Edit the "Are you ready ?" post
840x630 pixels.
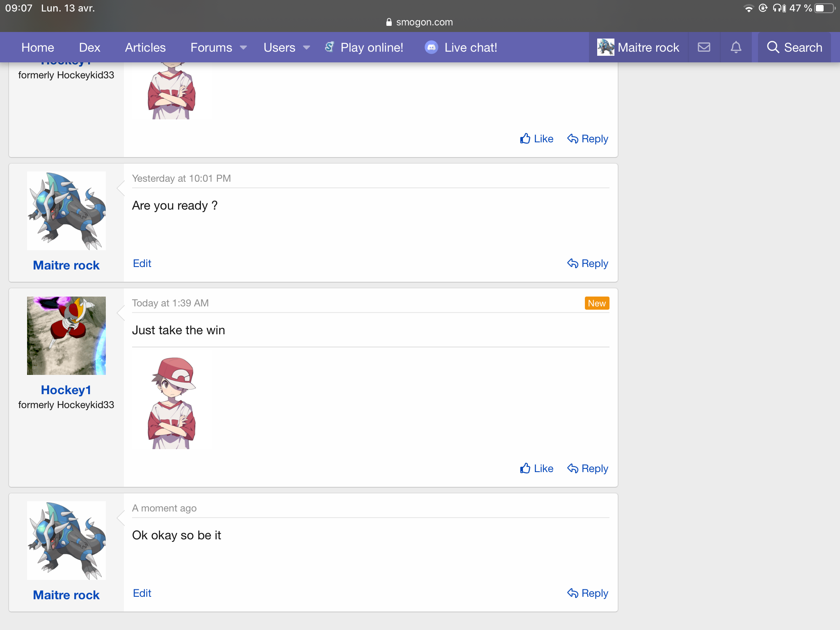pyautogui.click(x=142, y=263)
